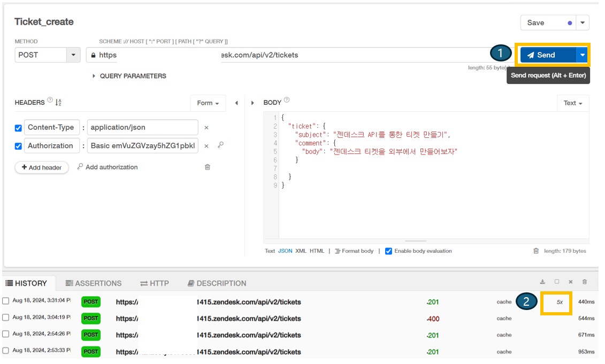Select checkbox for 2:54:26 history entry
The image size is (605, 364).
click(6, 334)
